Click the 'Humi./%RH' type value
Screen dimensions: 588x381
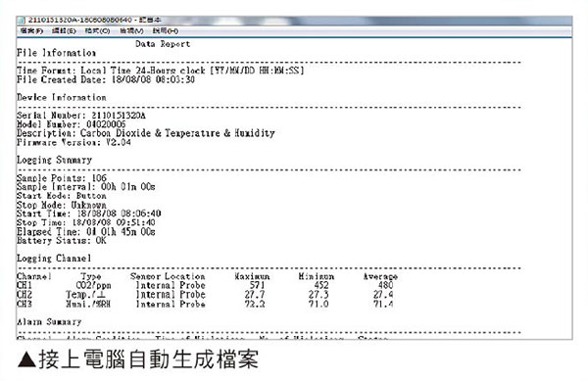click(x=88, y=304)
